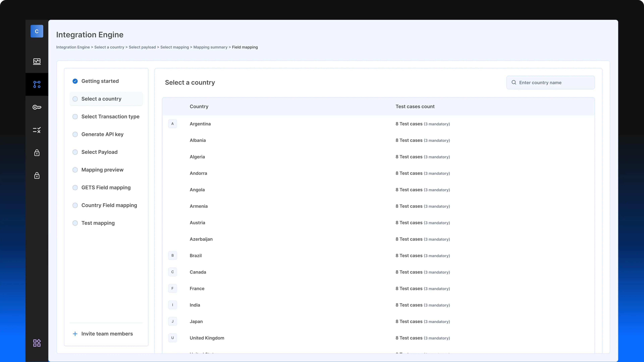Open the dashboard monitor chart icon

click(x=37, y=62)
